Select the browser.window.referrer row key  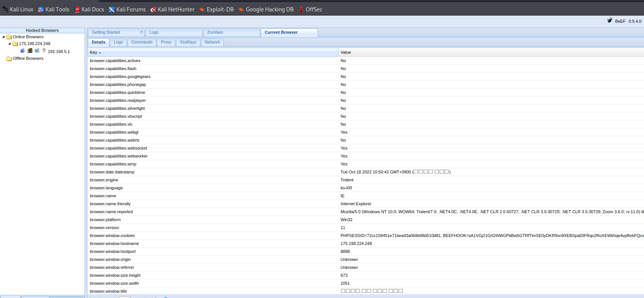112,267
